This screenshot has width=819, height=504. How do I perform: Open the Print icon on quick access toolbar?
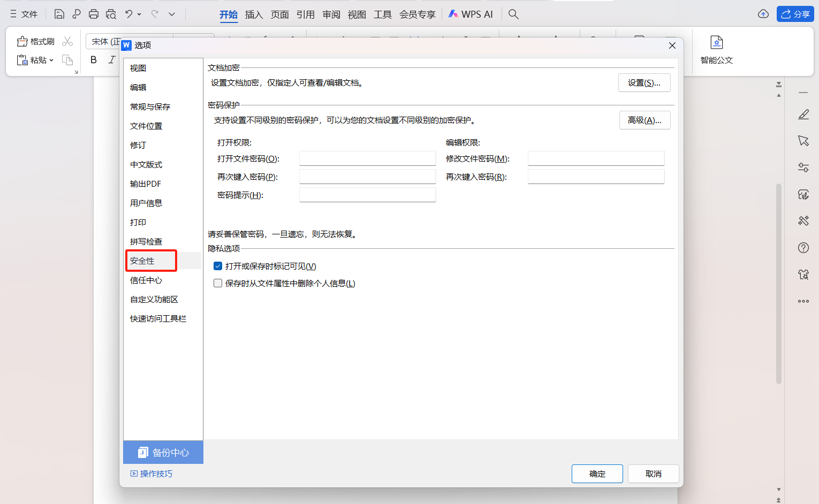94,14
